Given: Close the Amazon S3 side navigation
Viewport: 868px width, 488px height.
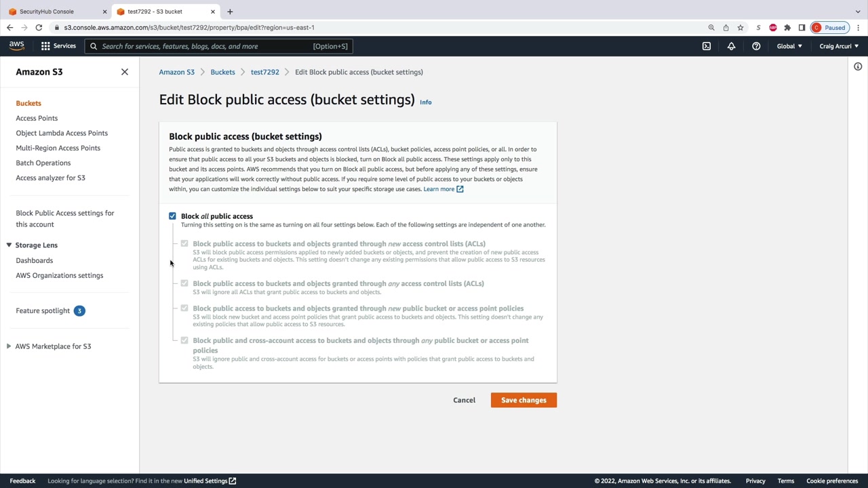Looking at the screenshot, I should click(125, 72).
